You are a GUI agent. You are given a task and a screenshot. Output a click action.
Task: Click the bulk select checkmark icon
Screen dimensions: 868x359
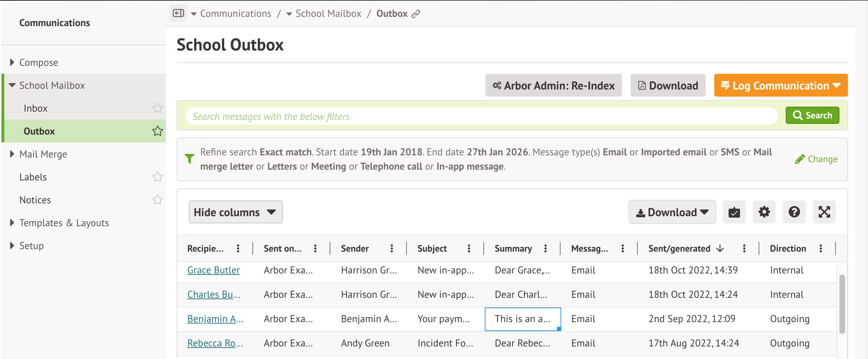[x=734, y=212]
